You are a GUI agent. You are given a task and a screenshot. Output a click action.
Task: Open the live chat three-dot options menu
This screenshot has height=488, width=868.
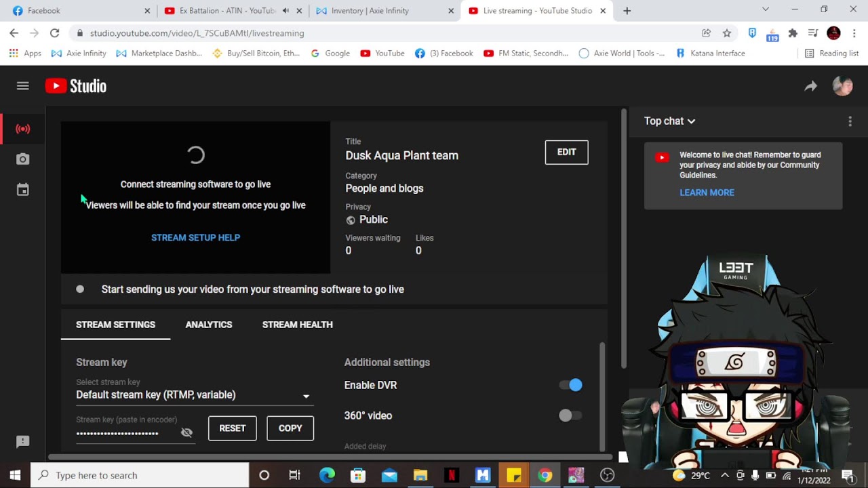[x=850, y=121]
